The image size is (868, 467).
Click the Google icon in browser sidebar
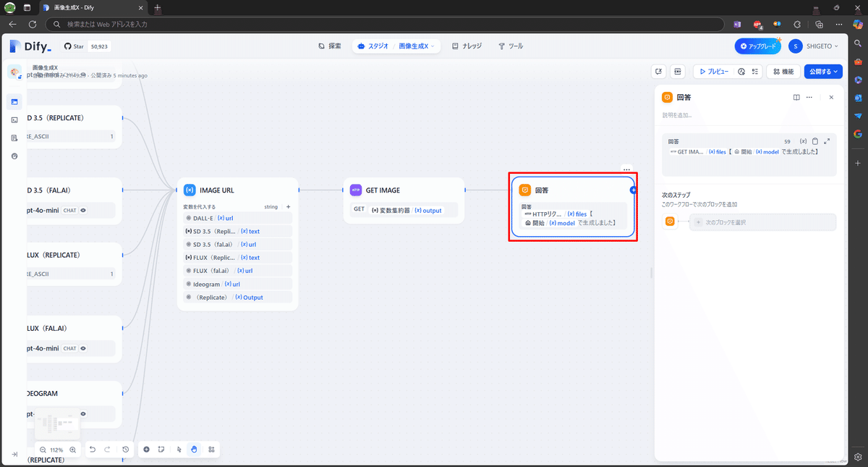click(x=858, y=134)
